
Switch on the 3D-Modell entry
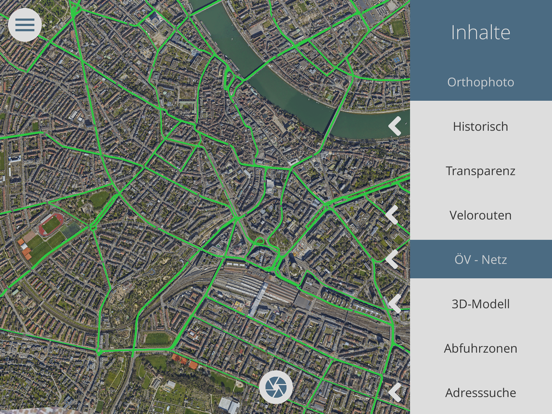(x=481, y=304)
